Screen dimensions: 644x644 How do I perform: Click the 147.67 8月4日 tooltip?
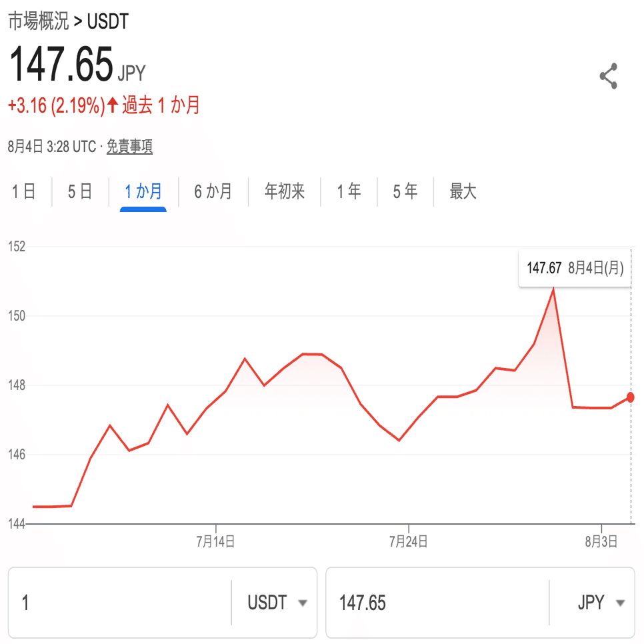point(575,268)
